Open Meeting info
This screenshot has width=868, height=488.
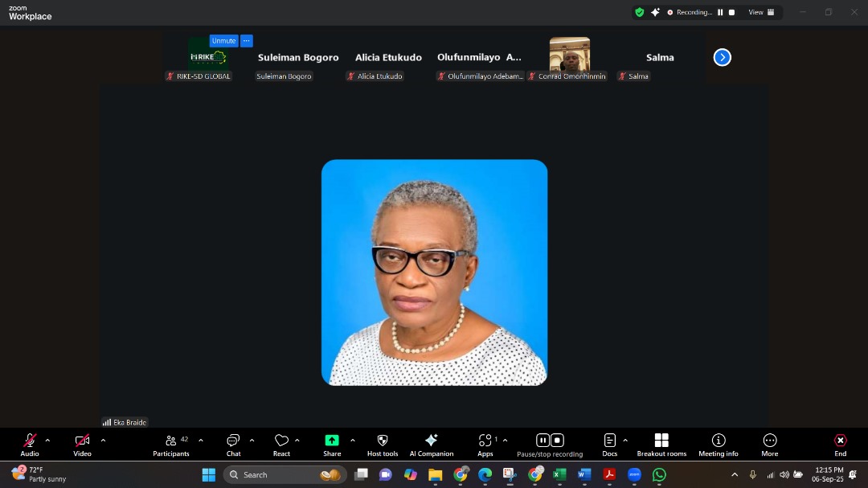click(x=719, y=445)
